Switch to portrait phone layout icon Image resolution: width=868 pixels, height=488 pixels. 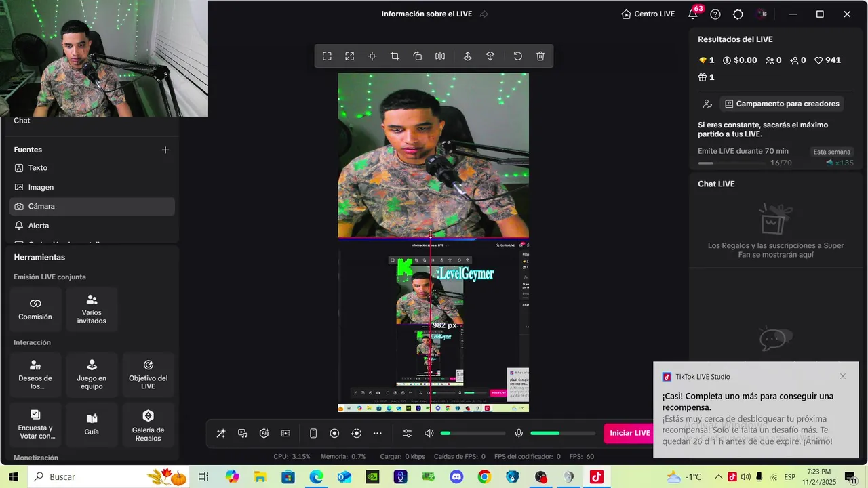[313, 433]
